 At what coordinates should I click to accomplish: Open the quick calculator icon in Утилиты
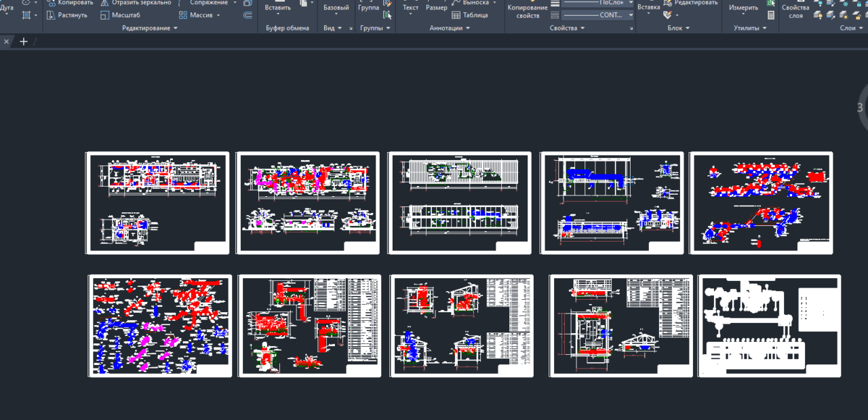(x=771, y=15)
